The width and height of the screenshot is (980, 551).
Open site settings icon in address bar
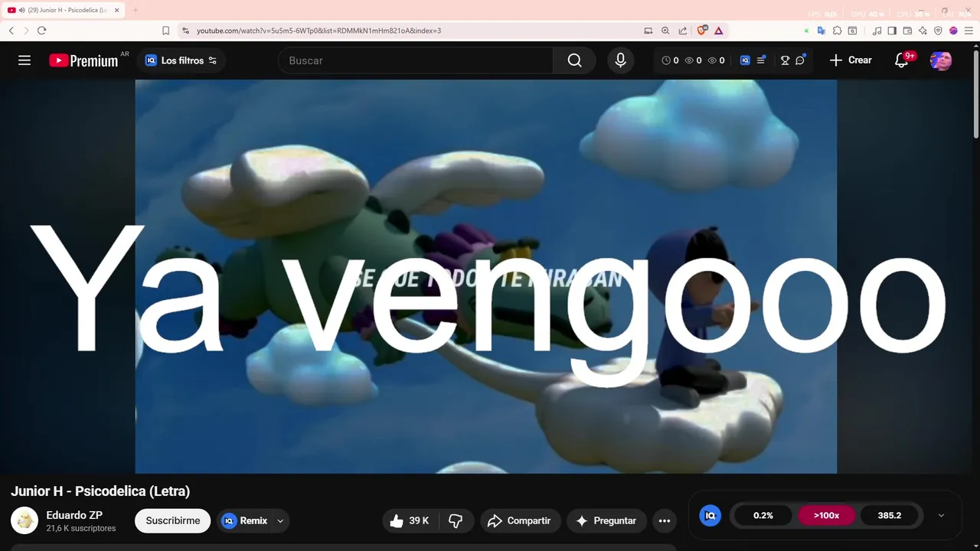[x=185, y=31]
